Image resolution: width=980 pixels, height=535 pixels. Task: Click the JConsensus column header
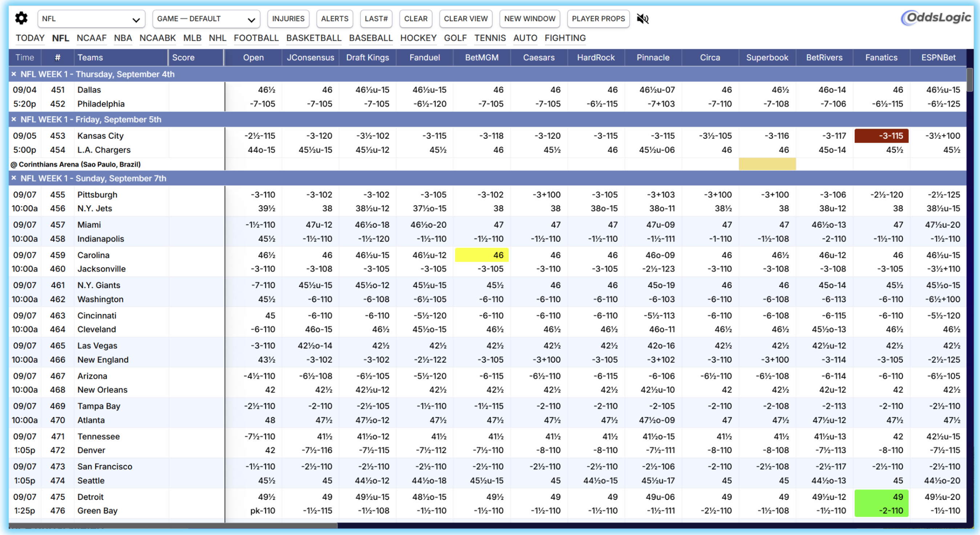point(310,57)
